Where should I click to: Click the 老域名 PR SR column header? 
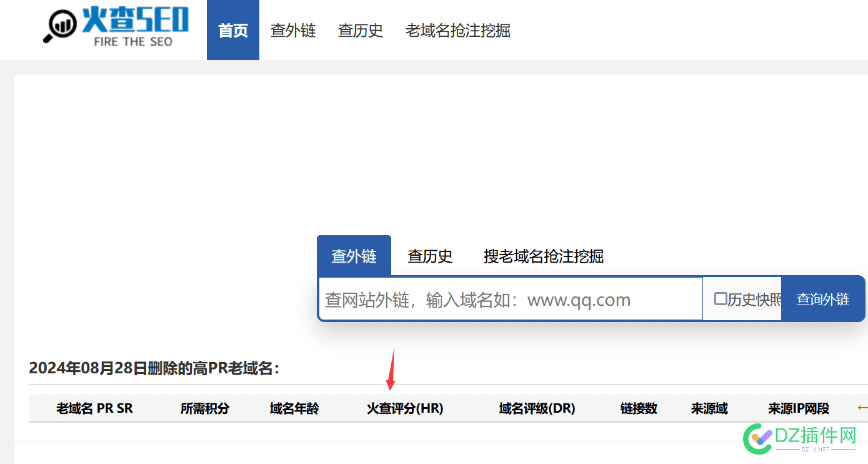click(94, 408)
